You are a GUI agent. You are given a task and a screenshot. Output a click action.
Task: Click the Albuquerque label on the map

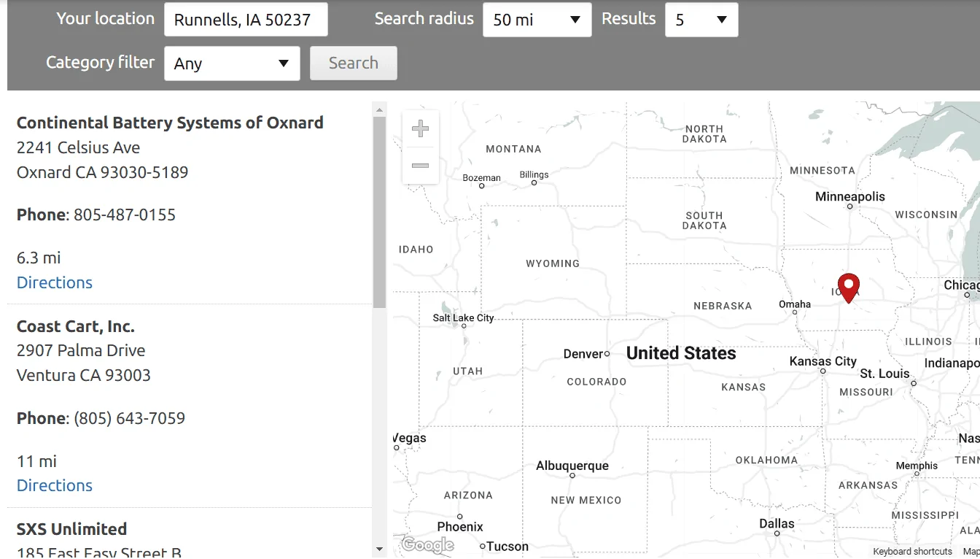[572, 466]
